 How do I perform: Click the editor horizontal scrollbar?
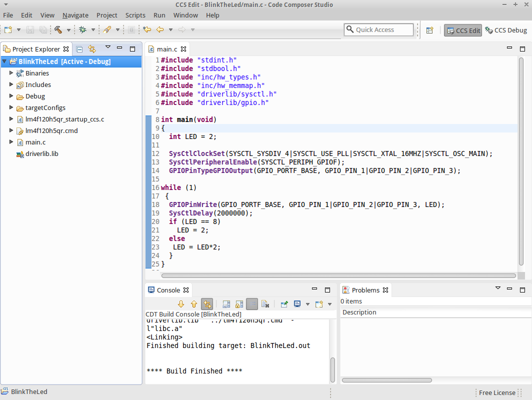[338, 276]
